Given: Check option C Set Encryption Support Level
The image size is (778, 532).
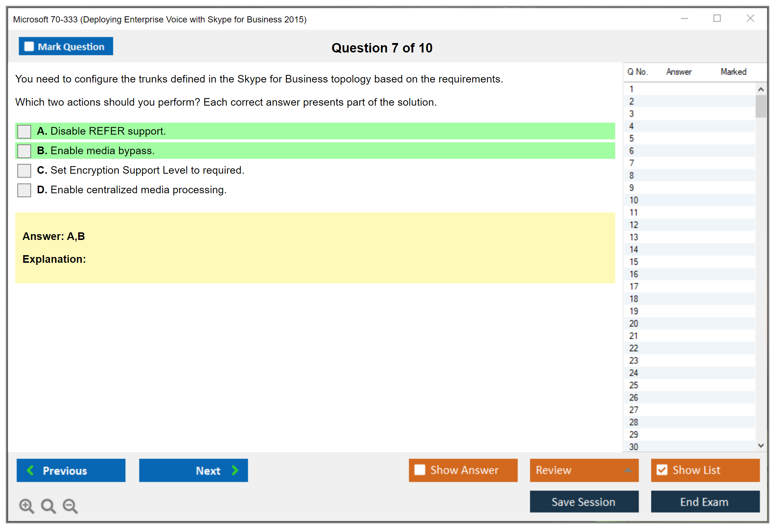Looking at the screenshot, I should click(x=24, y=170).
